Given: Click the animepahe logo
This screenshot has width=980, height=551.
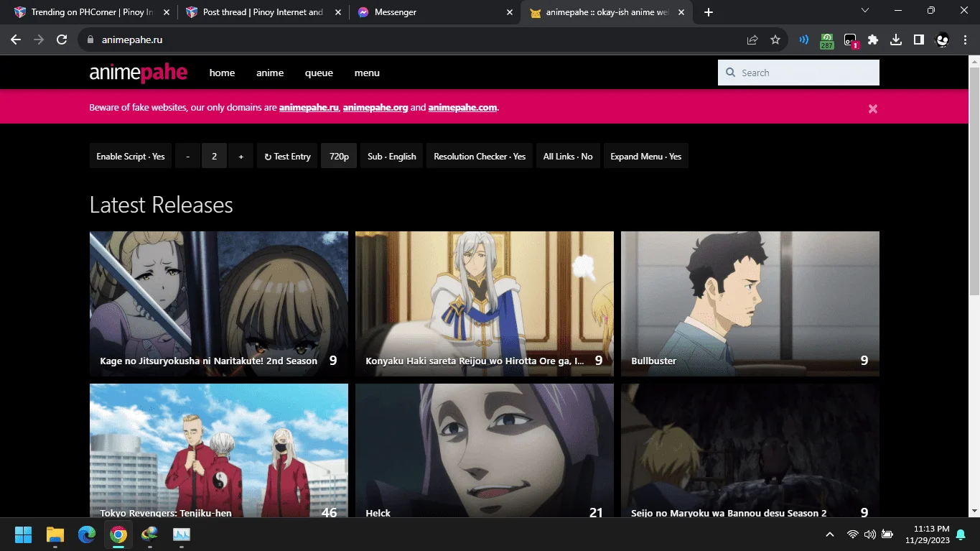Looking at the screenshot, I should click(x=139, y=73).
